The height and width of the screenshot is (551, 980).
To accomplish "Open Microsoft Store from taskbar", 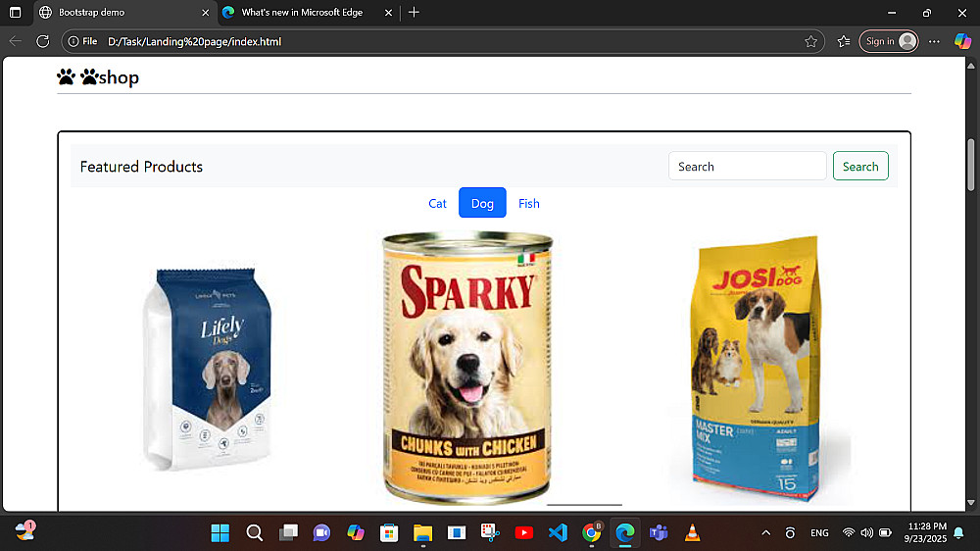I will point(389,533).
